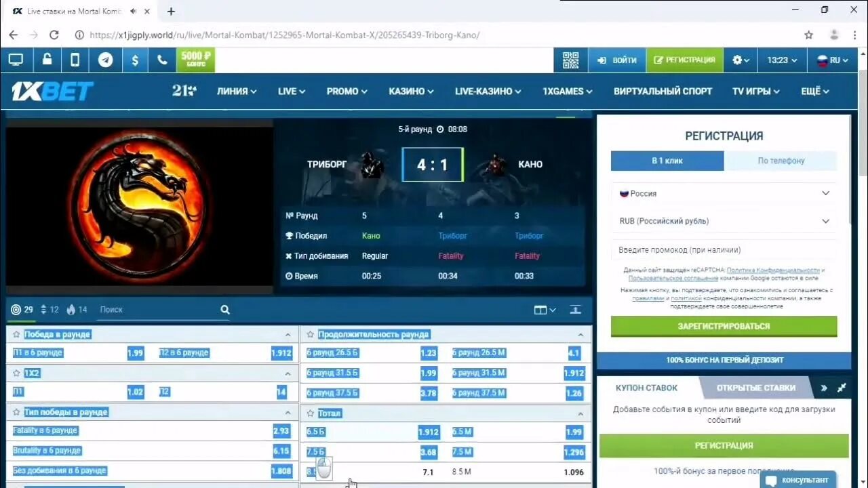Open a new browser tab
The height and width of the screenshot is (488, 868).
tap(171, 12)
